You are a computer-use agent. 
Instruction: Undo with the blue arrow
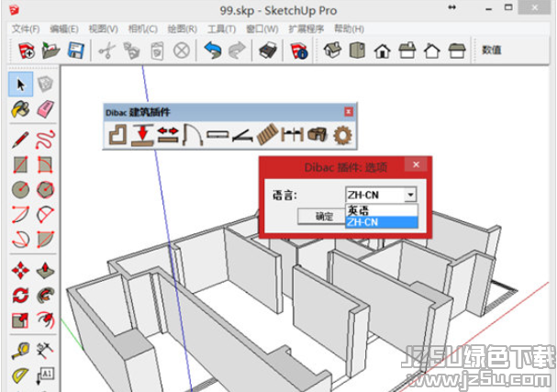coord(213,50)
